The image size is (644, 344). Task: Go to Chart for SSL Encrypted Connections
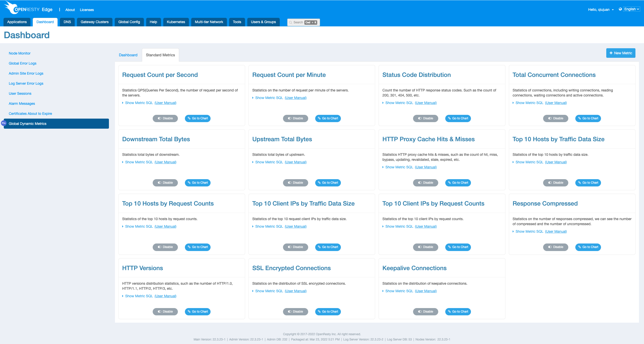coord(328,312)
